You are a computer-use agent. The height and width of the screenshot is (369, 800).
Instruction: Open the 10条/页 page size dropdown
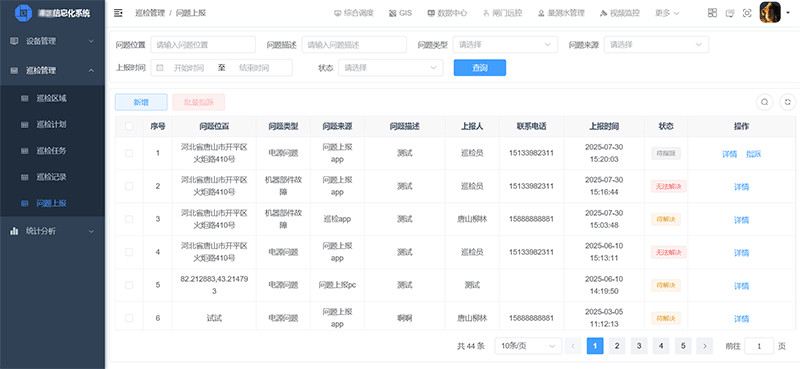pyautogui.click(x=528, y=346)
